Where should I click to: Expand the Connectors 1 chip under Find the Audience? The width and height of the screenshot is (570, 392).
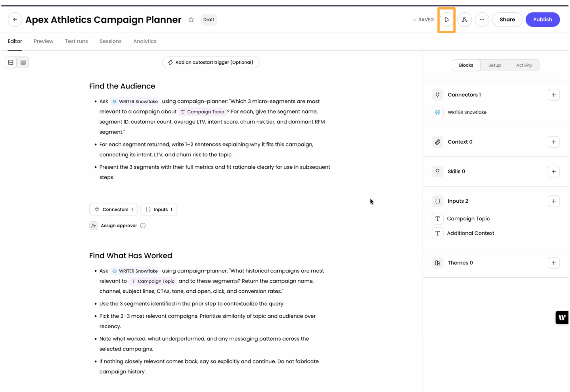[x=113, y=209]
